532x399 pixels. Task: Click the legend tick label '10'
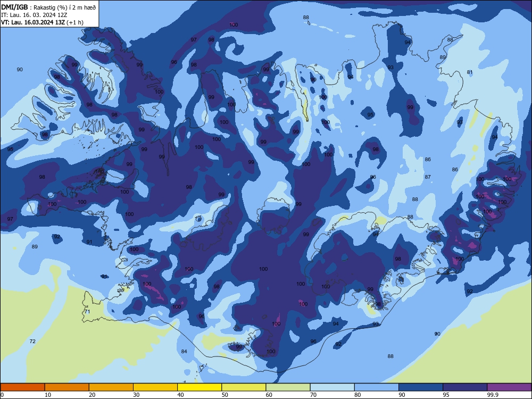point(48,395)
